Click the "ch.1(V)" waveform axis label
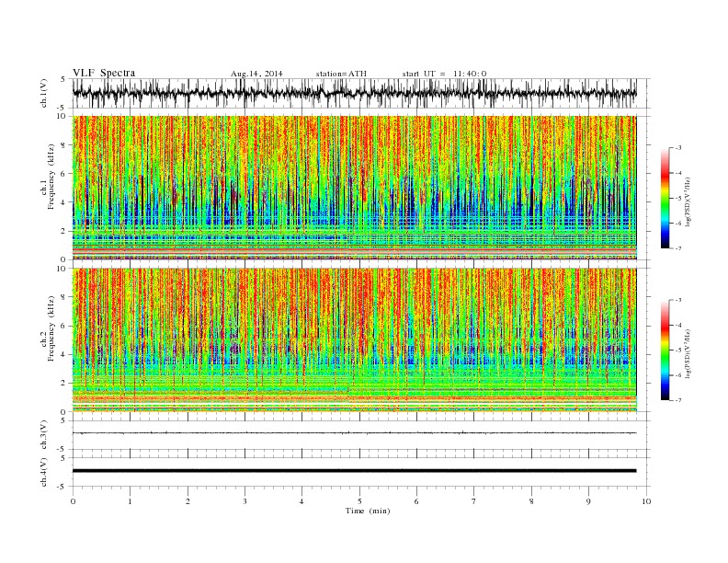This screenshot has width=728, height=563. coord(44,93)
